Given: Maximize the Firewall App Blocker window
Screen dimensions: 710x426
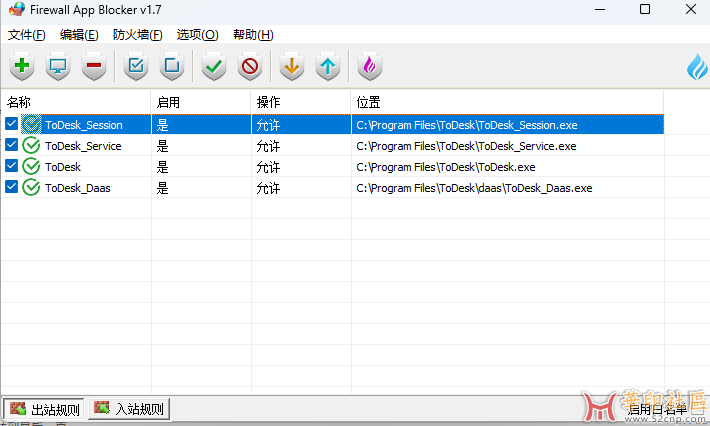Looking at the screenshot, I should pyautogui.click(x=645, y=9).
